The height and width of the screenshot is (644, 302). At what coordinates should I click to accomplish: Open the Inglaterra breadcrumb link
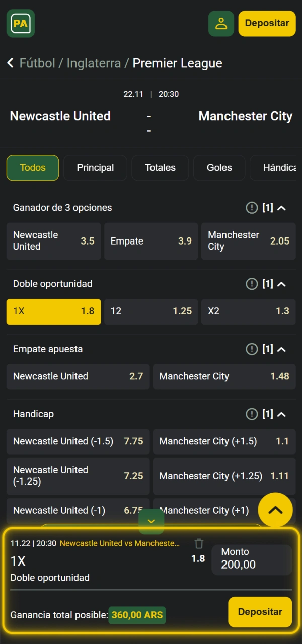pos(94,63)
